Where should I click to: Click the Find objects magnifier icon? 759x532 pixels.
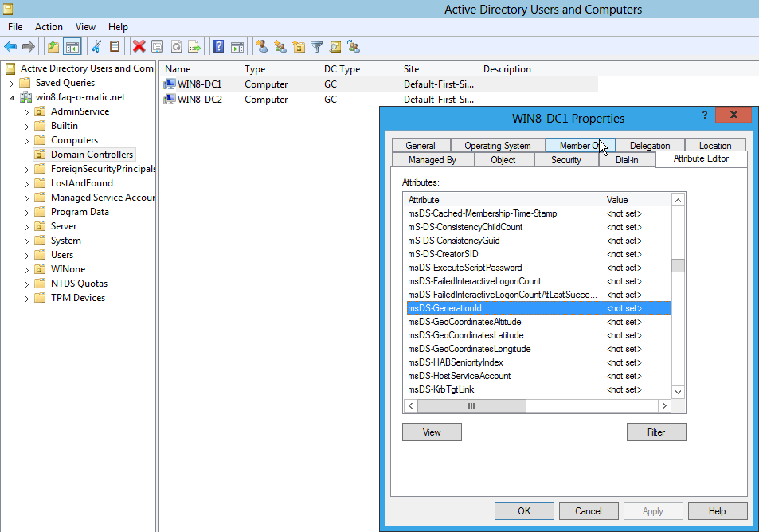(335, 46)
